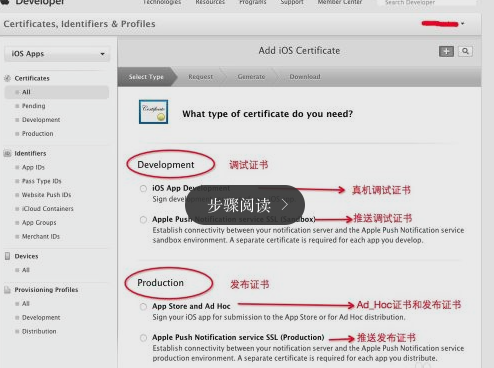Select Apple Push Notification Sandbox radio button
Viewport: 494px width, 368px height.
pos(143,220)
